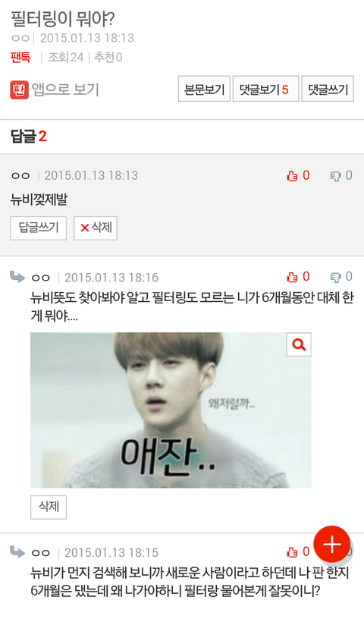
Task: Dislike the 뉴비껒제발 comment with thumbs-down
Action: (x=341, y=175)
